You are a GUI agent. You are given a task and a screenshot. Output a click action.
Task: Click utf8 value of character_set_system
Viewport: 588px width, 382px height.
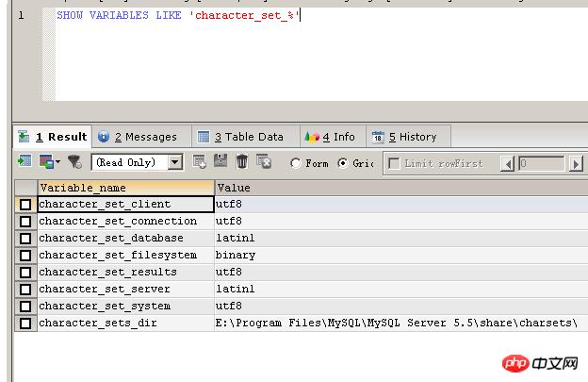point(401,306)
